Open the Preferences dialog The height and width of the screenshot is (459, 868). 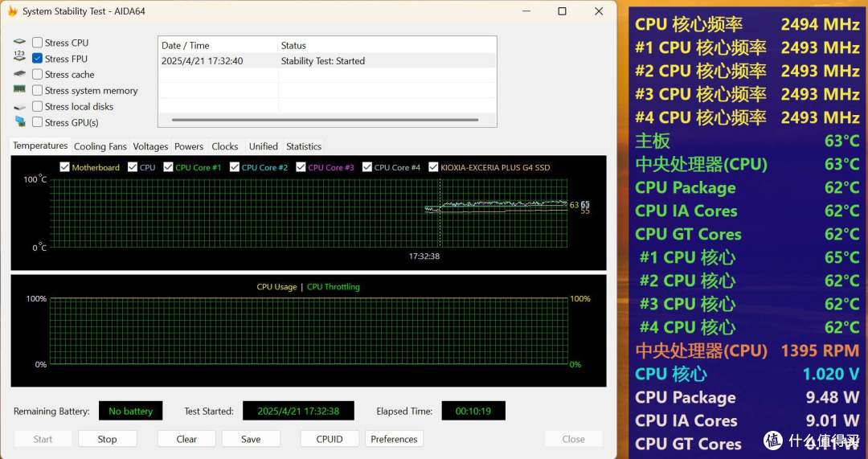pyautogui.click(x=394, y=439)
